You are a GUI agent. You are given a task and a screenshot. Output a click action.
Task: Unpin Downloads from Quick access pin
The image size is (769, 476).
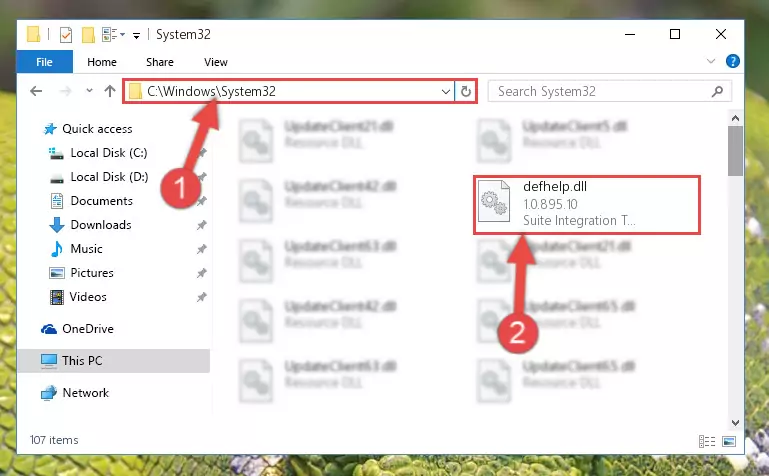[x=202, y=225]
